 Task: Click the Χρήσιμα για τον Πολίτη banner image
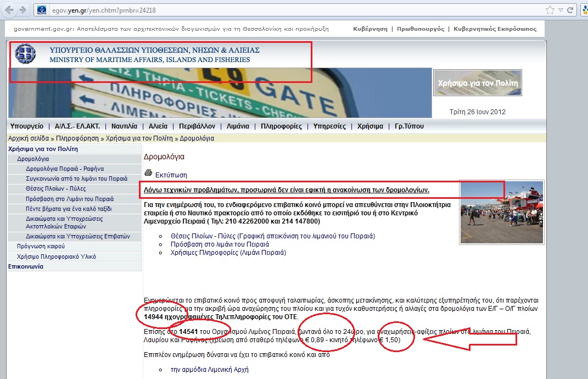(477, 83)
